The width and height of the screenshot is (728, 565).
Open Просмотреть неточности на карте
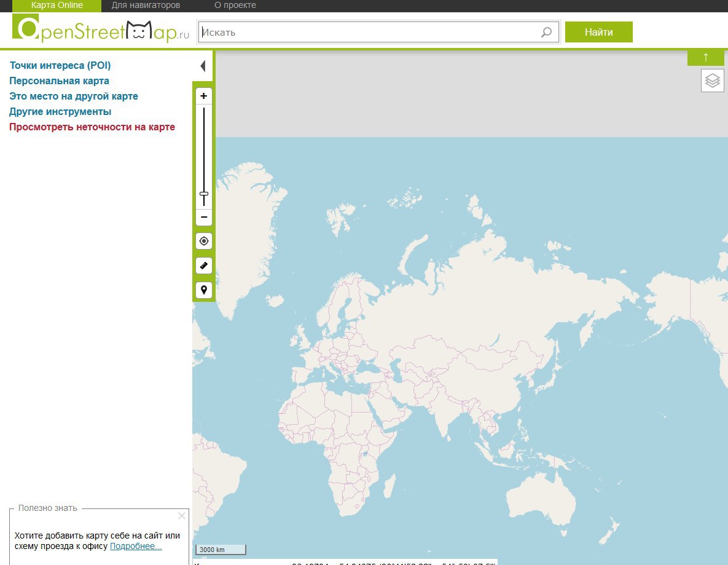[92, 127]
